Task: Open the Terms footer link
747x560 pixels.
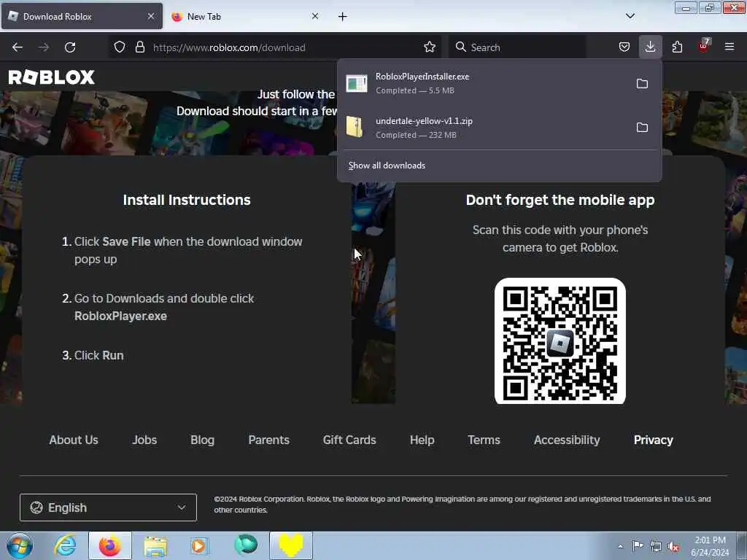Action: coord(484,440)
